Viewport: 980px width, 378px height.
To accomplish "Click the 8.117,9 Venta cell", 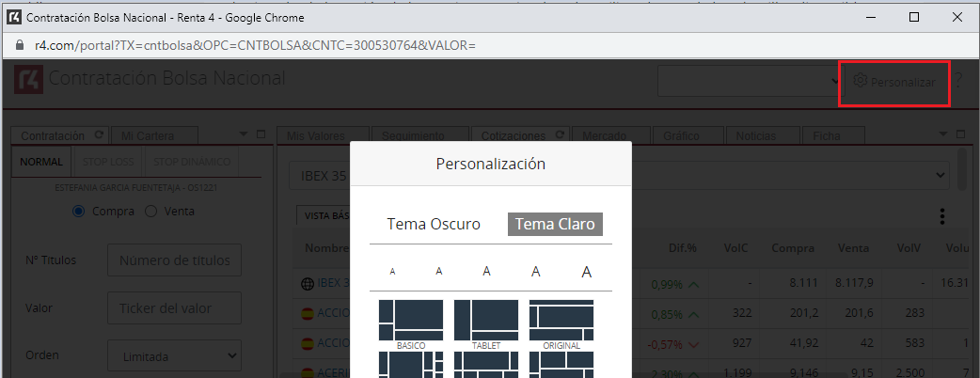I will pyautogui.click(x=854, y=283).
